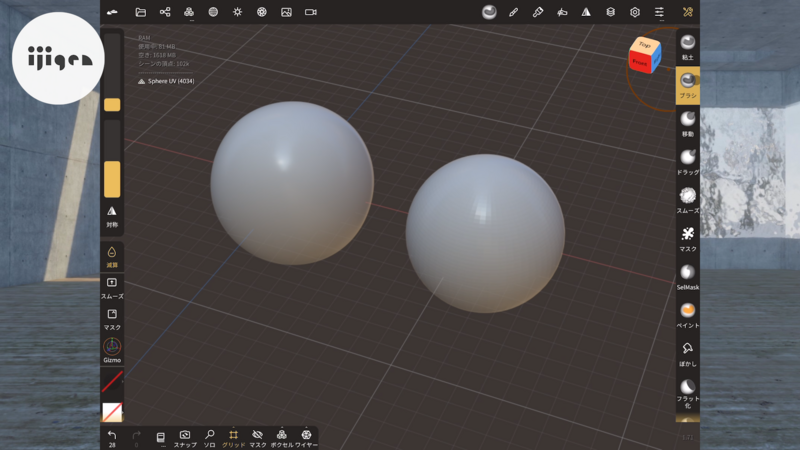Adjust the brush radius slider
The image size is (800, 450).
click(x=112, y=72)
